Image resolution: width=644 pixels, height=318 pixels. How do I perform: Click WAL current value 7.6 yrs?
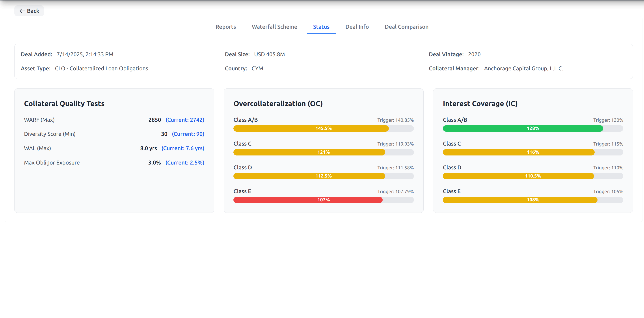(182, 148)
